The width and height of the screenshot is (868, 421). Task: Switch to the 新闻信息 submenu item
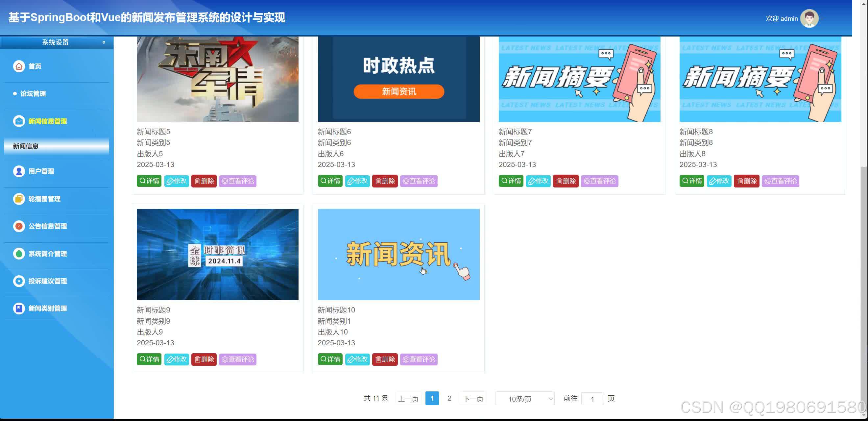25,146
